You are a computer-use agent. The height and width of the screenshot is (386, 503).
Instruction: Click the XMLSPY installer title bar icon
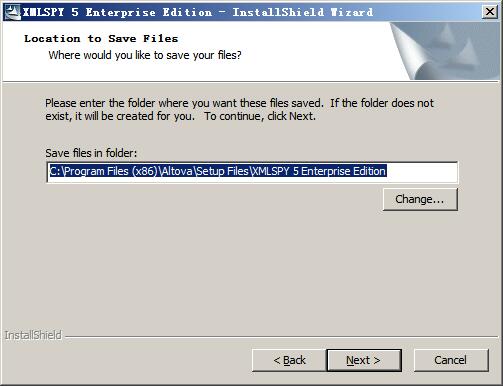(x=12, y=12)
